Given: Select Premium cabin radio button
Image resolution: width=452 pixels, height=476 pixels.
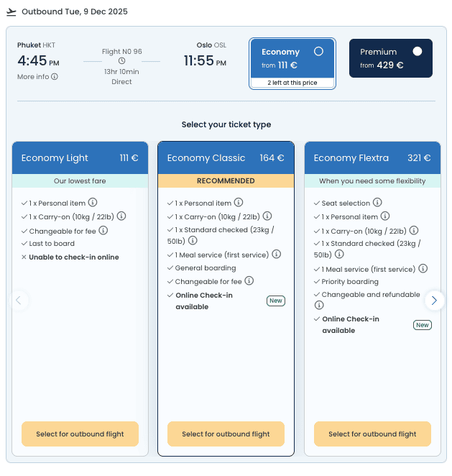Looking at the screenshot, I should pyautogui.click(x=418, y=52).
